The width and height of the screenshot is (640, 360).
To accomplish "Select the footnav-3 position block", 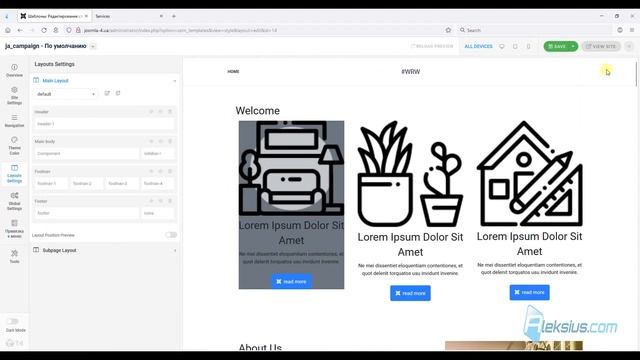I will (x=122, y=183).
